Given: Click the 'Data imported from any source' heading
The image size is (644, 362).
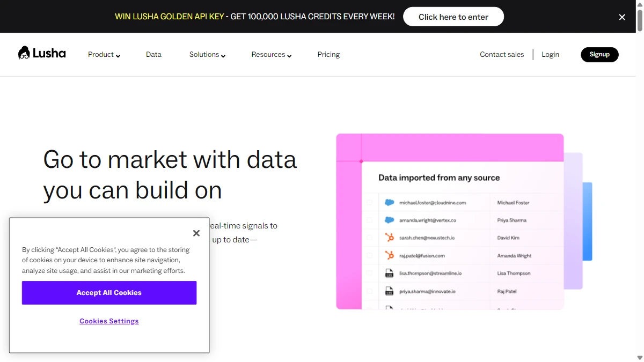Looking at the screenshot, I should tap(439, 178).
